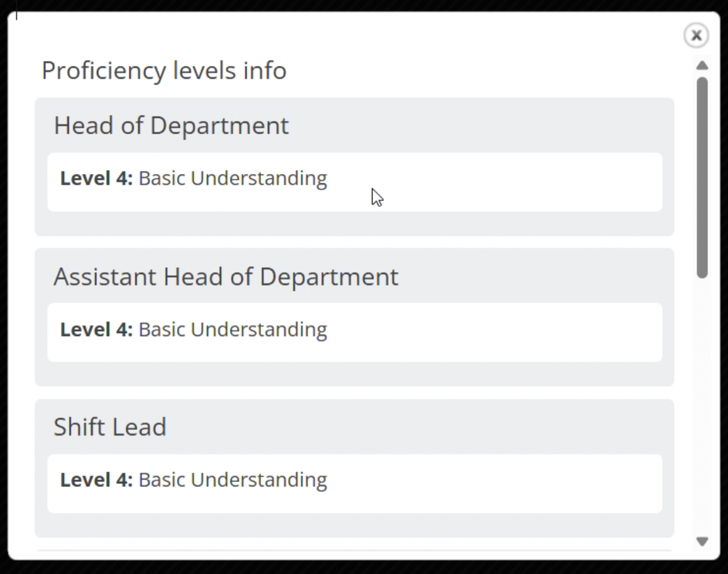
Task: Click empty space in Shift Lead level box
Action: pyautogui.click(x=497, y=483)
